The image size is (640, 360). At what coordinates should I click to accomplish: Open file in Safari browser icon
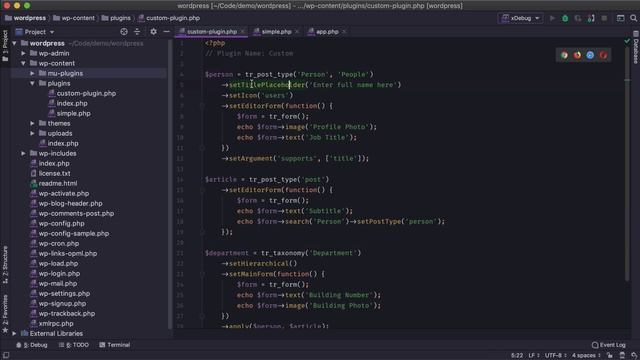[x=590, y=55]
